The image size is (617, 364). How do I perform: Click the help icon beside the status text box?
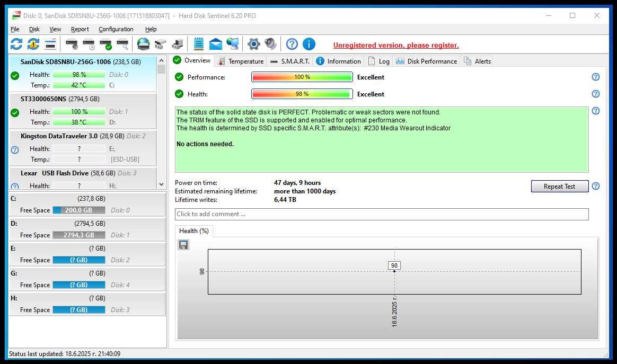tap(596, 111)
